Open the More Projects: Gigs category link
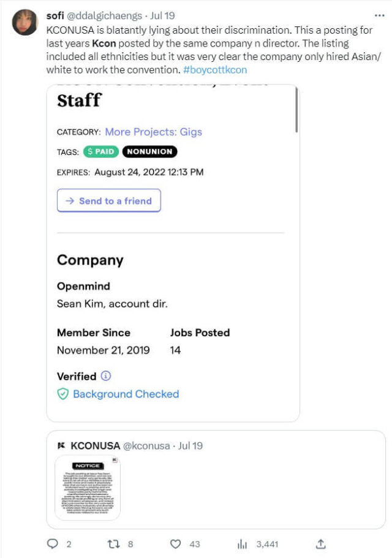The image size is (392, 558). [153, 132]
